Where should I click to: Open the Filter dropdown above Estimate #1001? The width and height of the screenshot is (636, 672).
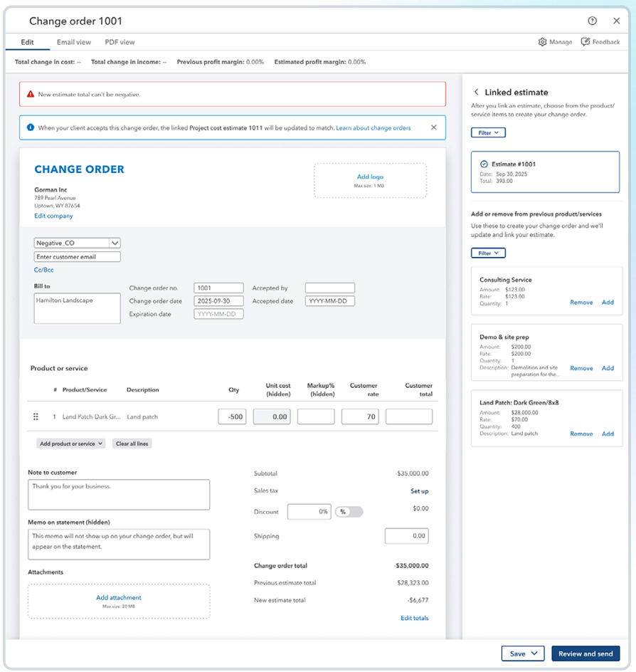point(488,132)
